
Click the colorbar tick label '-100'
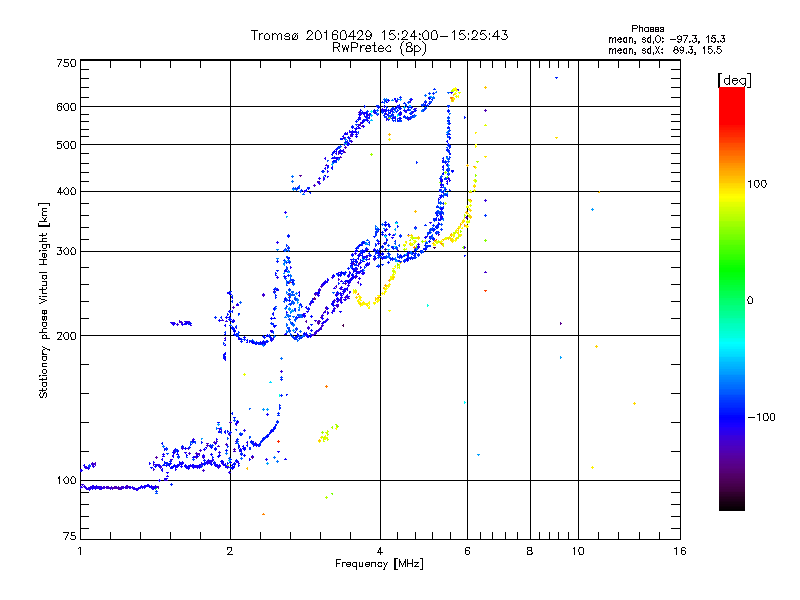[x=761, y=417]
